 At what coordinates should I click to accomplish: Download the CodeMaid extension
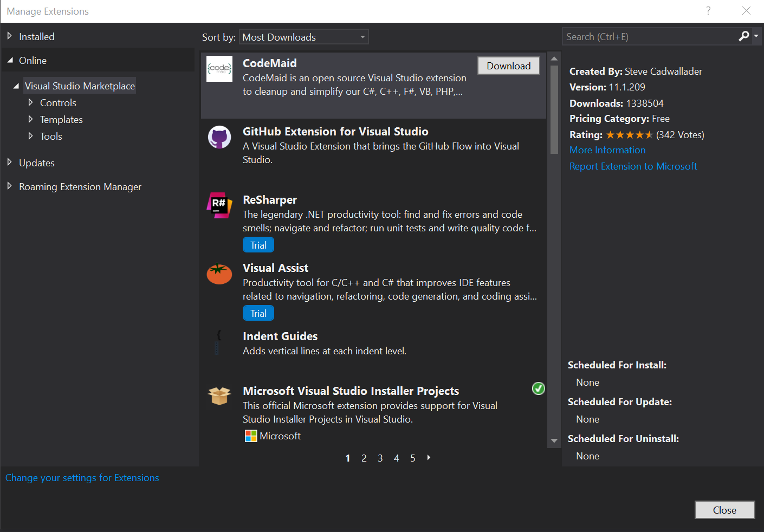(x=509, y=66)
